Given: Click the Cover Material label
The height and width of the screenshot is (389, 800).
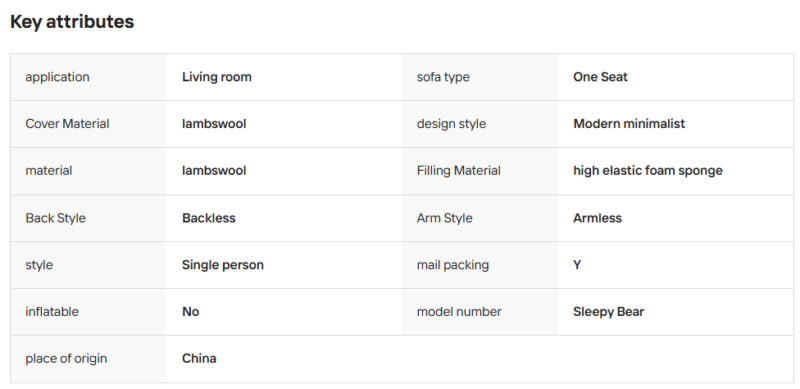Looking at the screenshot, I should pos(67,124).
